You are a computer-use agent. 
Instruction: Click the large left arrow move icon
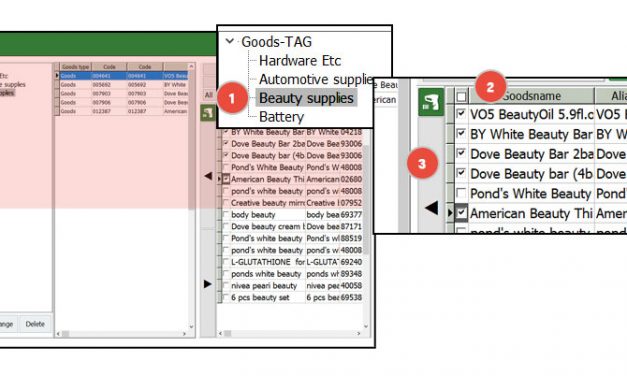pos(431,208)
